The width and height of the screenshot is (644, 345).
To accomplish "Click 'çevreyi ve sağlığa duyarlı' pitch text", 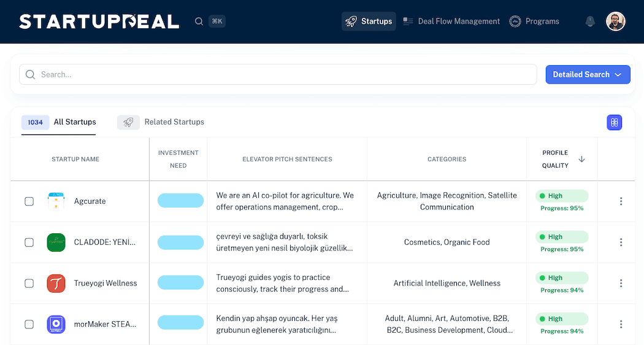I will pyautogui.click(x=284, y=242).
